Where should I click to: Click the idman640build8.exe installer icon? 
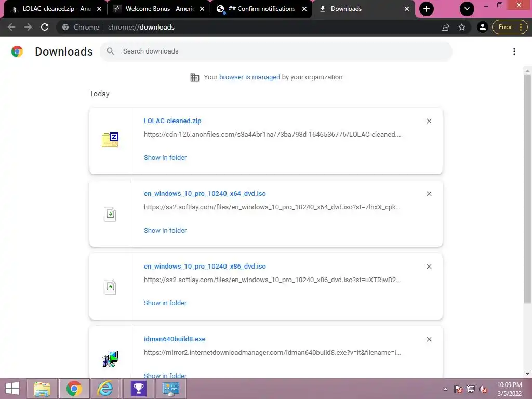(110, 359)
